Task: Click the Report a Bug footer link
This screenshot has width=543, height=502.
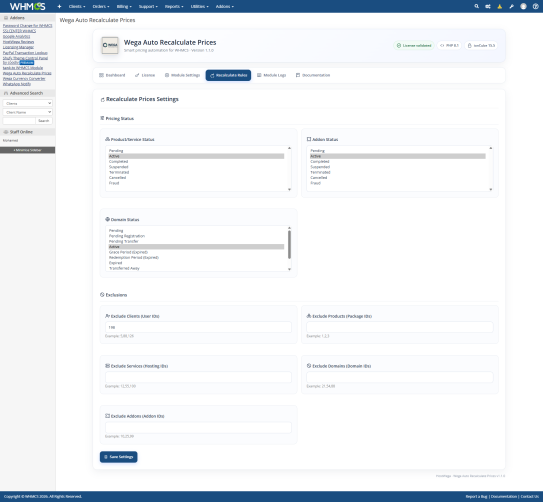Action: coord(477,496)
